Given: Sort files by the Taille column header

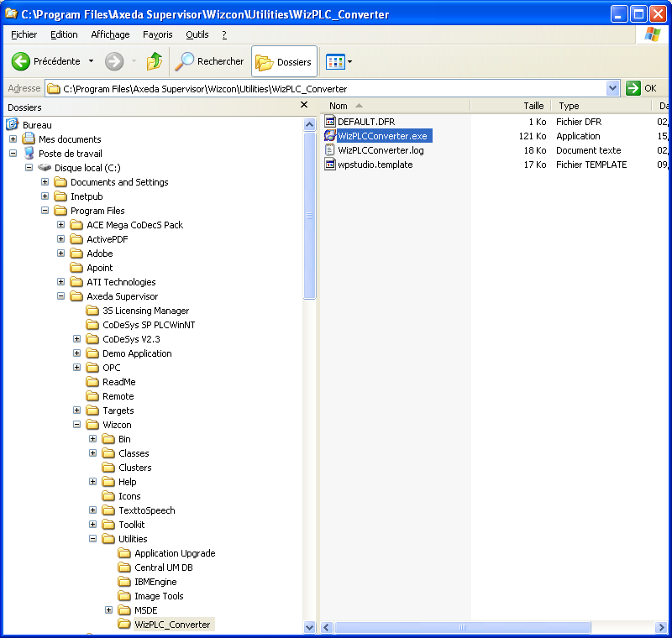Looking at the screenshot, I should coord(511,106).
